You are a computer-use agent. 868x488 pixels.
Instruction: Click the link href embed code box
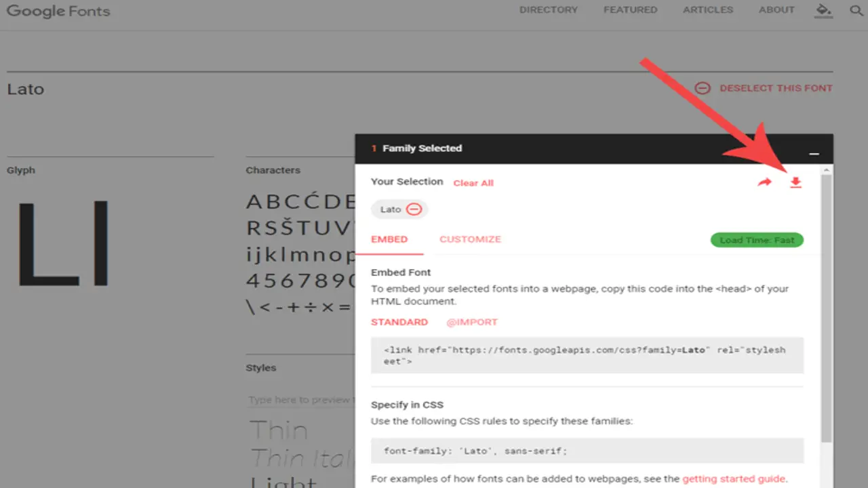click(587, 355)
